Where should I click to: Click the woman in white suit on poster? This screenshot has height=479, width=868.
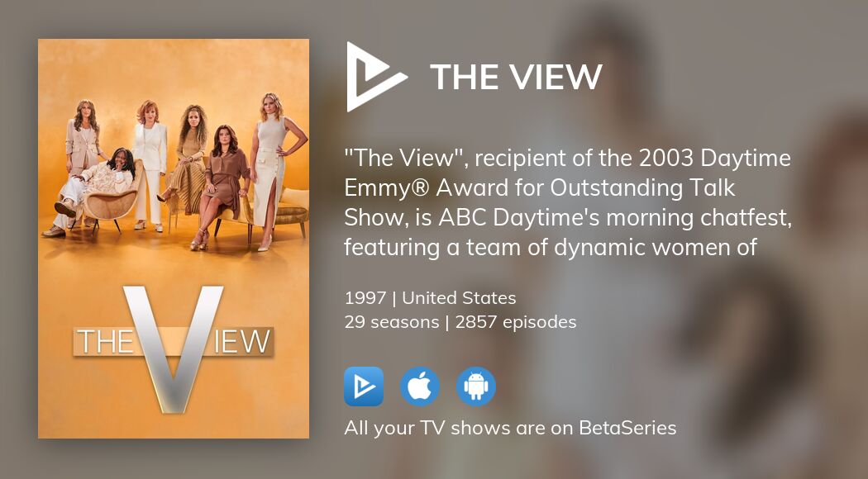[149, 165]
